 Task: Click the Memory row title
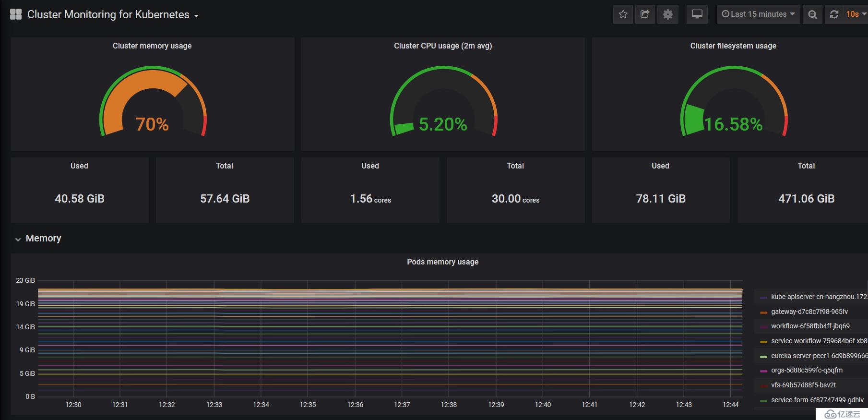point(43,239)
